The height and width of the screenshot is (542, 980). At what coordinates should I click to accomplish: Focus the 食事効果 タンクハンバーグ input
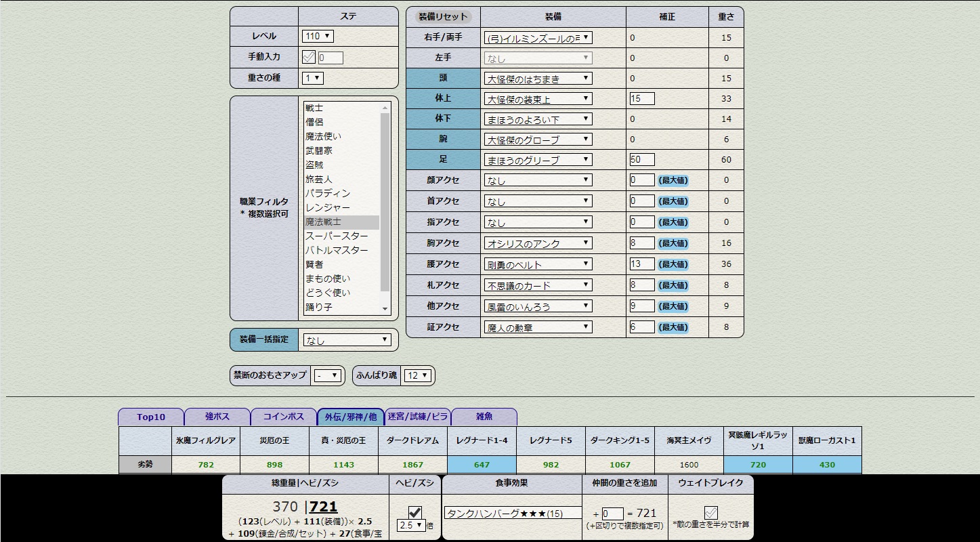coord(513,514)
